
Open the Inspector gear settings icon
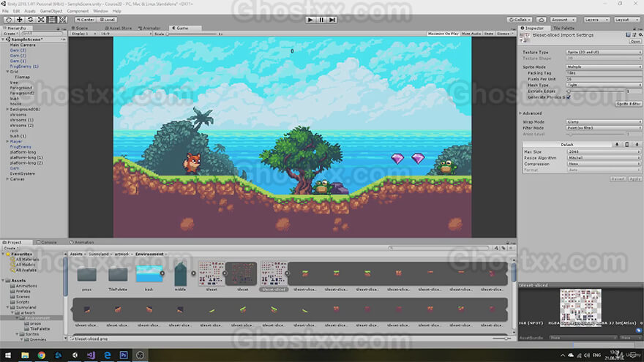pyautogui.click(x=640, y=35)
